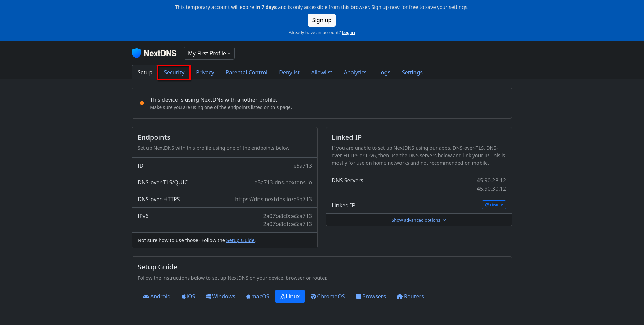This screenshot has width=644, height=325.
Task: Follow the Log in link
Action: (x=348, y=33)
